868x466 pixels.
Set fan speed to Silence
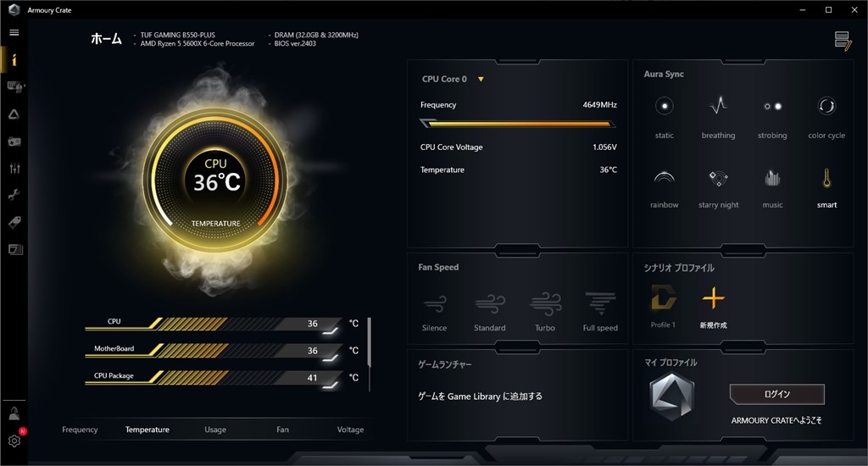435,312
